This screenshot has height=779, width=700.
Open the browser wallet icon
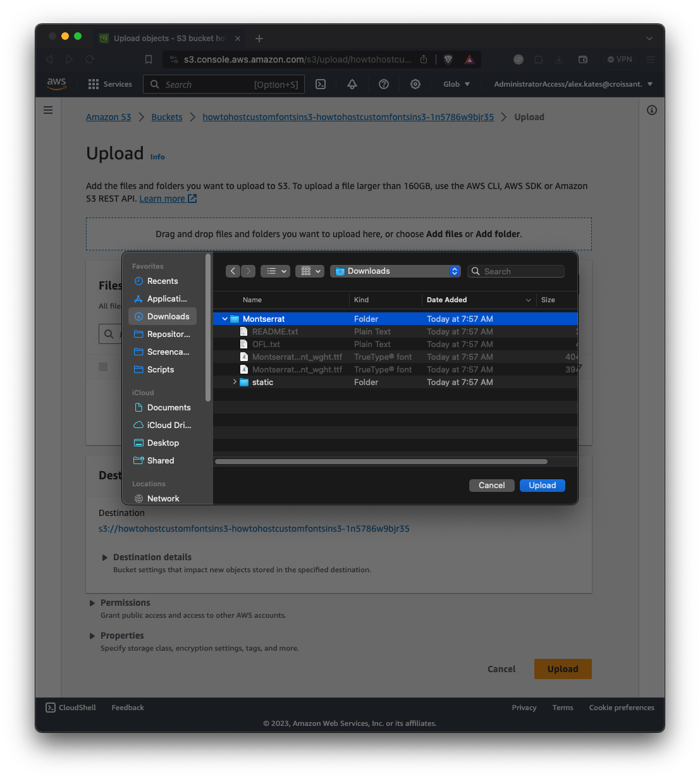click(583, 59)
